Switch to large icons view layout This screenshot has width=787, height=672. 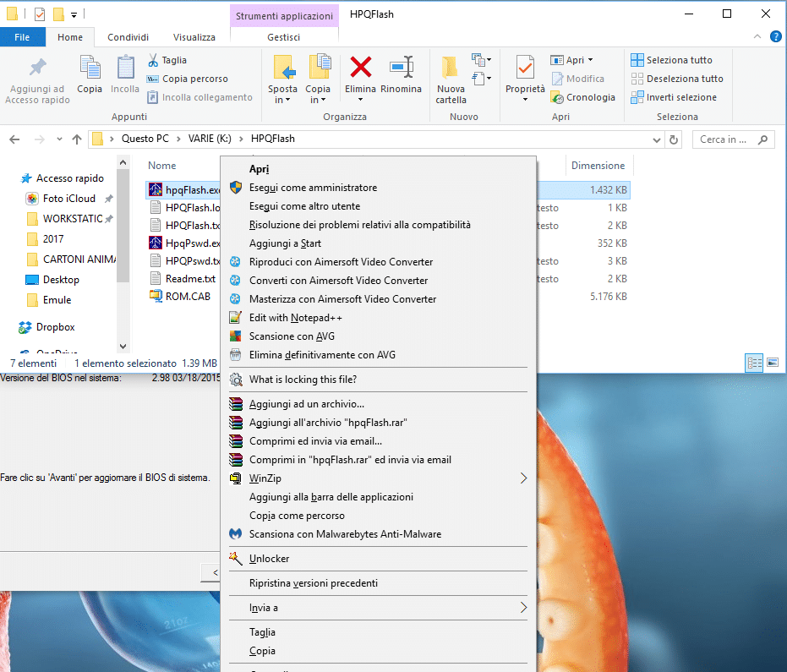point(773,363)
